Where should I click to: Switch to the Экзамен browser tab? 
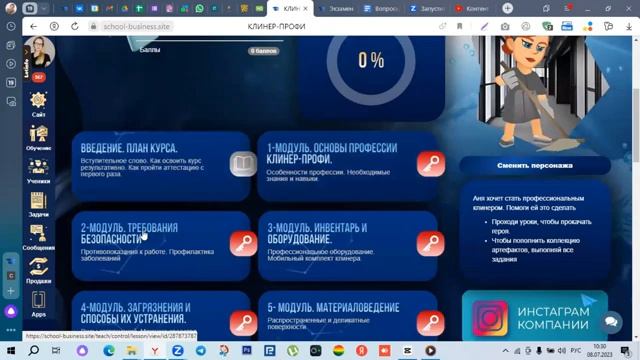pyautogui.click(x=337, y=9)
